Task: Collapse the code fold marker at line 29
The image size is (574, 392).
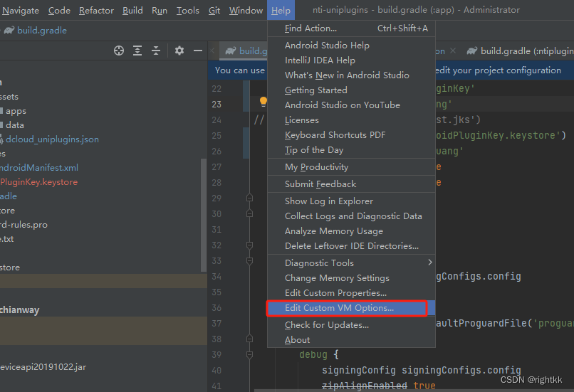Action: coord(250,198)
